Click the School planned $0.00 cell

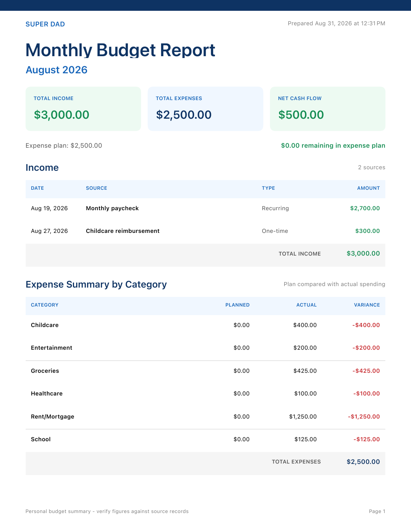pyautogui.click(x=241, y=439)
